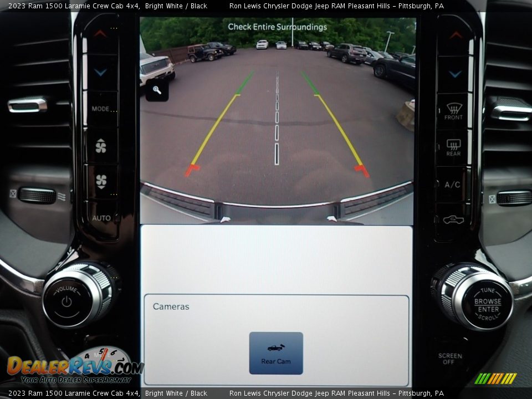Open the climate MODE control
This screenshot has width=532, height=399.
(x=100, y=109)
